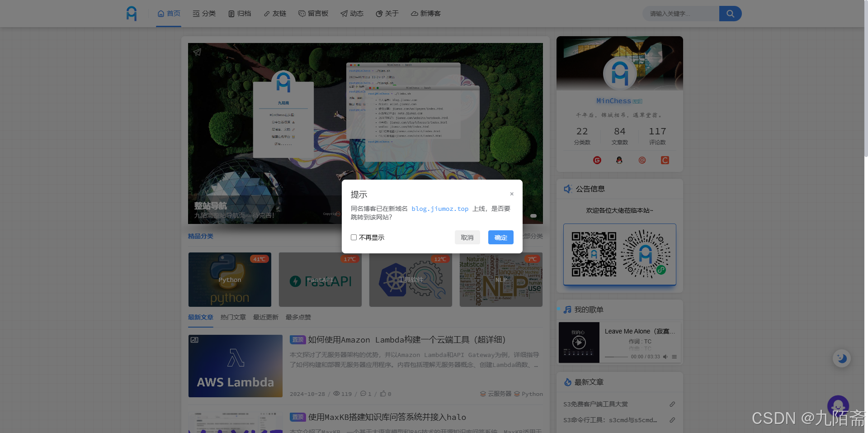Click the 84 文章数 stat
Screen dimensions: 868x433
click(620, 136)
